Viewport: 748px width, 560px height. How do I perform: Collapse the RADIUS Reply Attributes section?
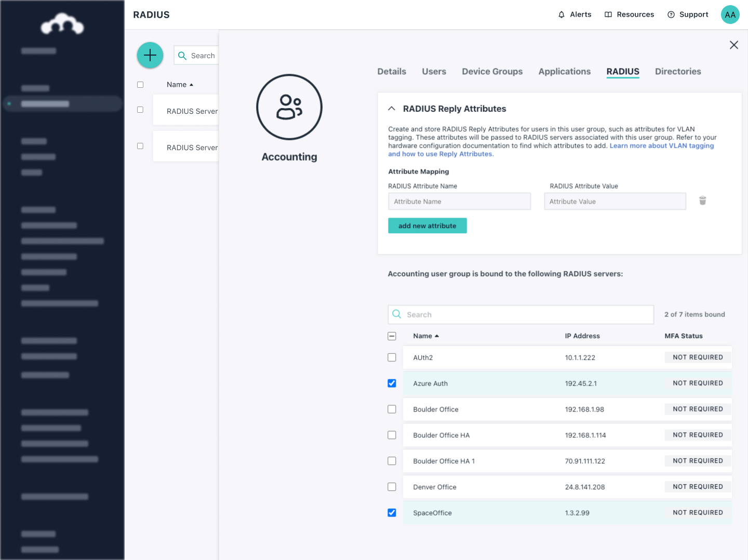pyautogui.click(x=392, y=109)
